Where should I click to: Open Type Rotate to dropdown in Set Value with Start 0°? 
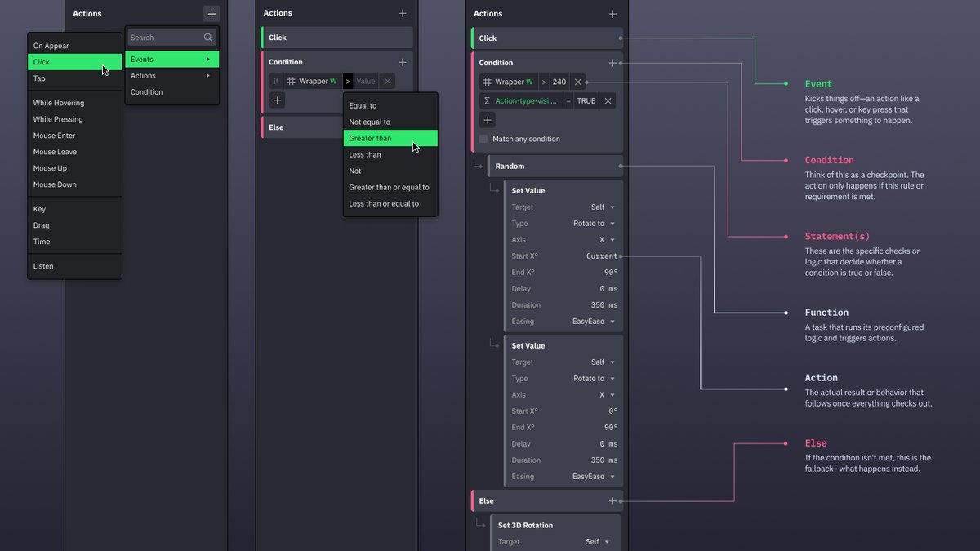(x=594, y=379)
